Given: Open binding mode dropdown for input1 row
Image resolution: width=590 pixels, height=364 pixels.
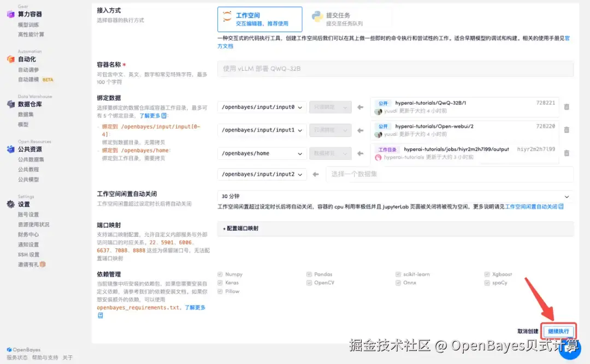Looking at the screenshot, I should [331, 130].
